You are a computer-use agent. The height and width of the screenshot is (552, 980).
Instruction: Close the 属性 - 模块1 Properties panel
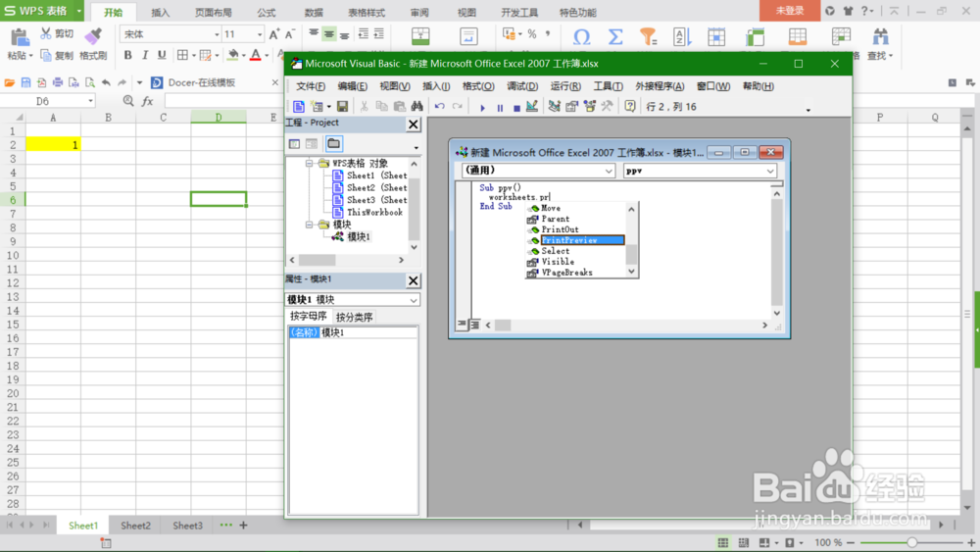pos(414,280)
